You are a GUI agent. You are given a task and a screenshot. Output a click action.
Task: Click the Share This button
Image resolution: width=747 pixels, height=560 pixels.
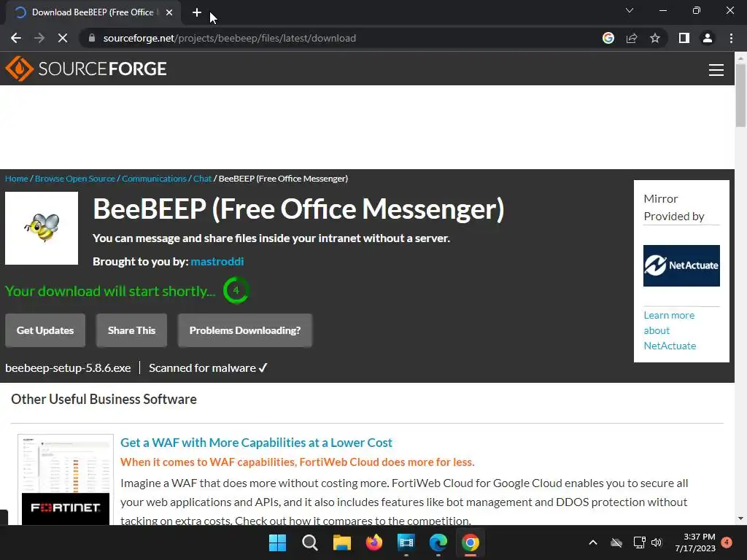(x=131, y=330)
